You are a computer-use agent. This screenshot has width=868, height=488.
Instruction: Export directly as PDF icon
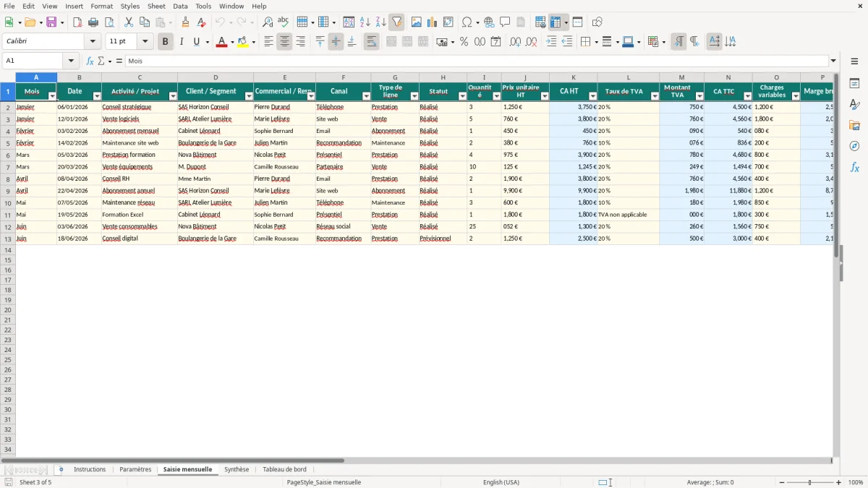click(x=77, y=22)
